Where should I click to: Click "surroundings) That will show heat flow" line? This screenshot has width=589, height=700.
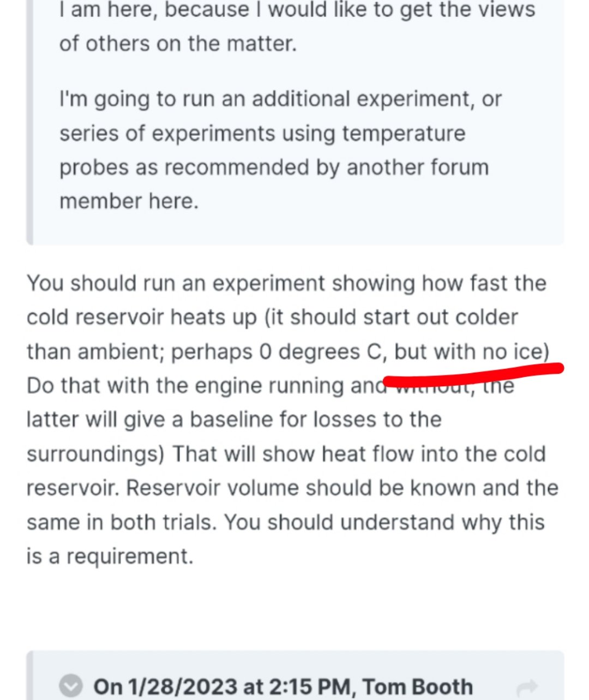(286, 454)
